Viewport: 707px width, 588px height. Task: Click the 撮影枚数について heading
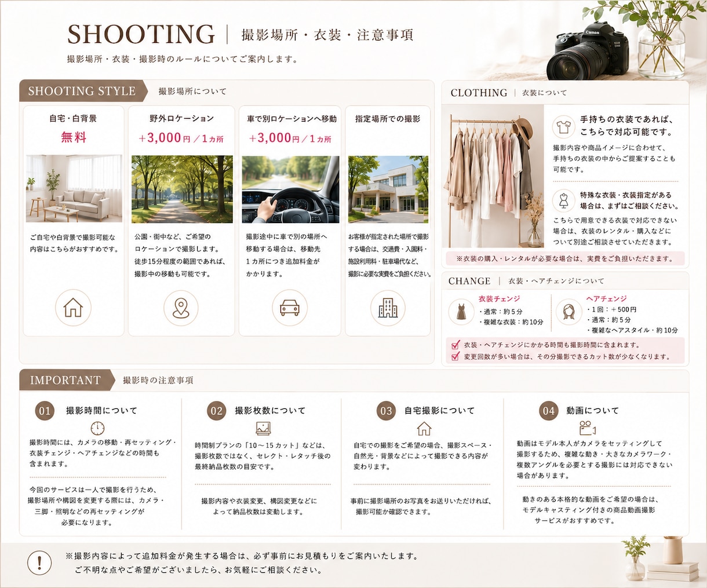270,411
